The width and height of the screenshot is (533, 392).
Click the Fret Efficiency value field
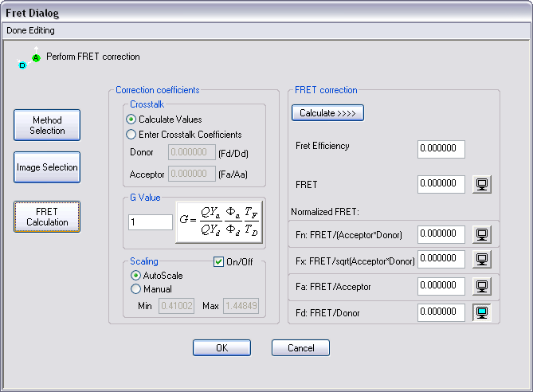(441, 150)
